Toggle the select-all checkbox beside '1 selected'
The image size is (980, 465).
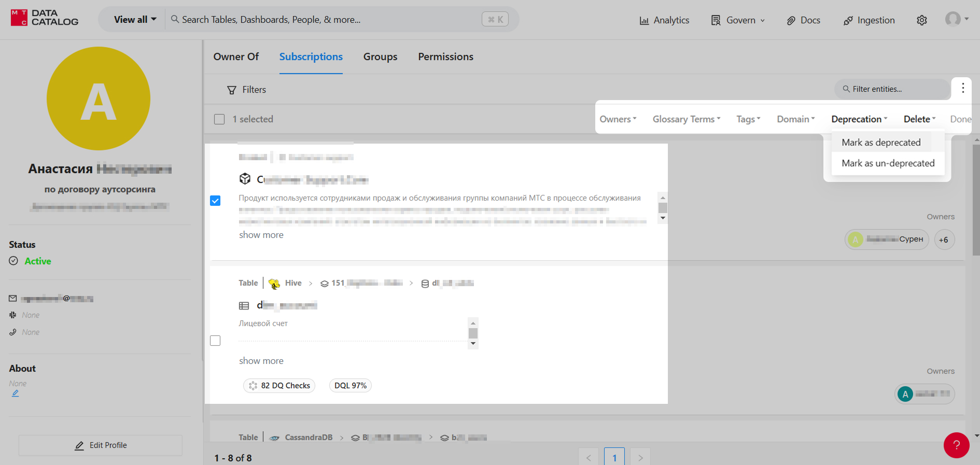[219, 119]
